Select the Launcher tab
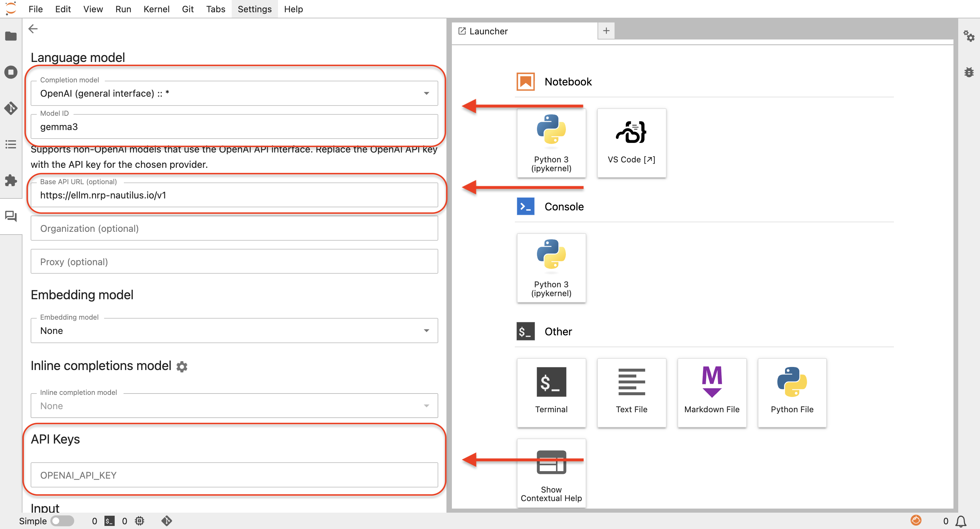 (524, 31)
